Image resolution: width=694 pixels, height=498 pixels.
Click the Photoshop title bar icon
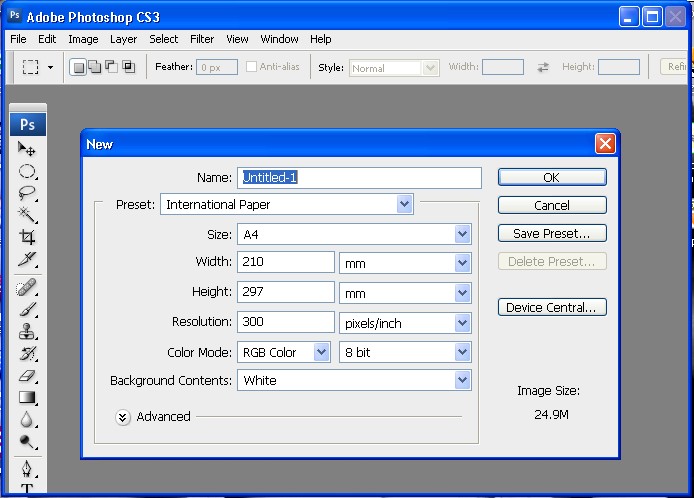[15, 16]
